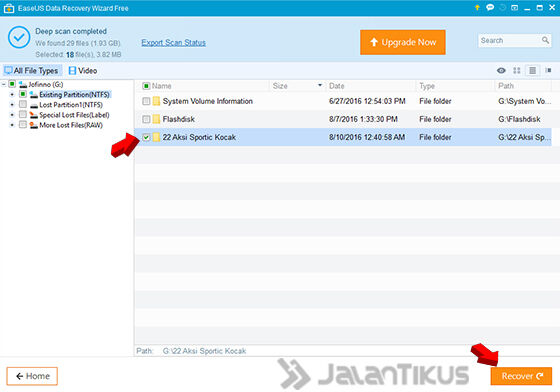Viewport: 560px width, 392px height.
Task: Expand the More Lost Files(RAW) node
Action: click(x=12, y=125)
